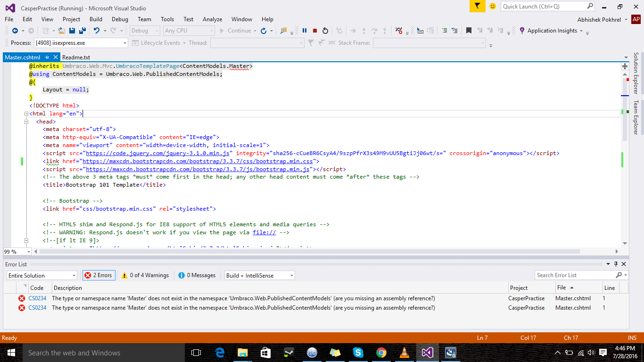
Task: Open the jquery-3.1.0.min.js URL link in code
Action: point(157,153)
